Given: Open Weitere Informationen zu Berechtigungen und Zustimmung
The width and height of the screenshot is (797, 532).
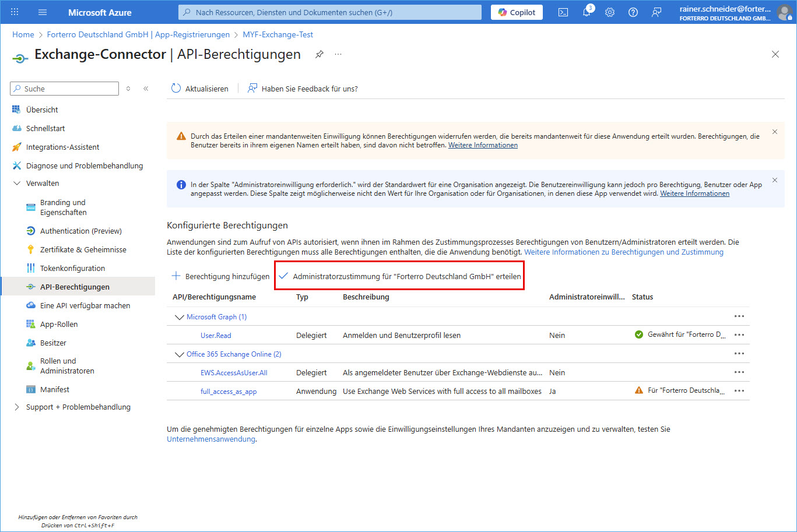Looking at the screenshot, I should pyautogui.click(x=624, y=252).
